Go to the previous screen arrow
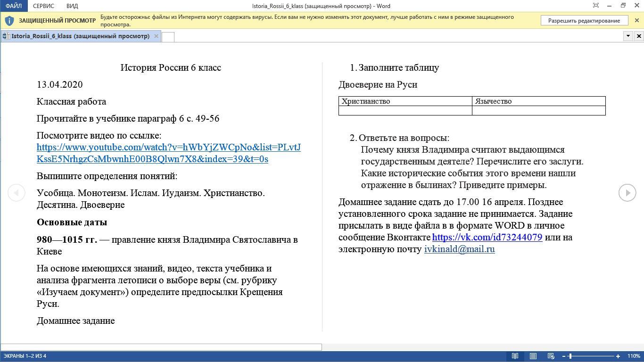Image resolution: width=644 pixels, height=362 pixels. [17, 192]
